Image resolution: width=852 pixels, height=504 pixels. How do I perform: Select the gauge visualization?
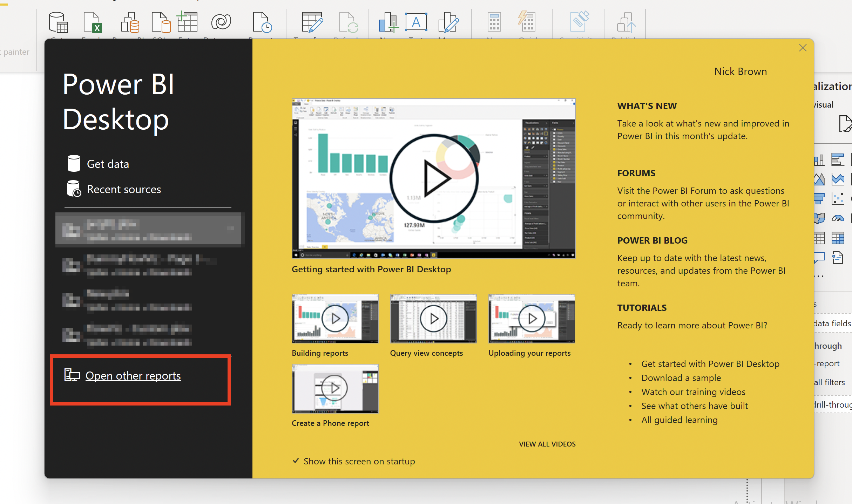point(838,218)
